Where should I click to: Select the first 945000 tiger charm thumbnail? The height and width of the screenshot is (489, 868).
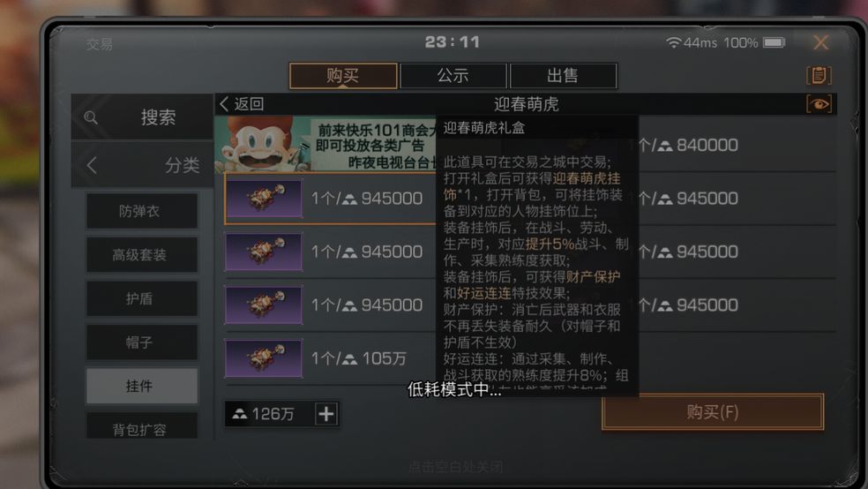point(264,199)
